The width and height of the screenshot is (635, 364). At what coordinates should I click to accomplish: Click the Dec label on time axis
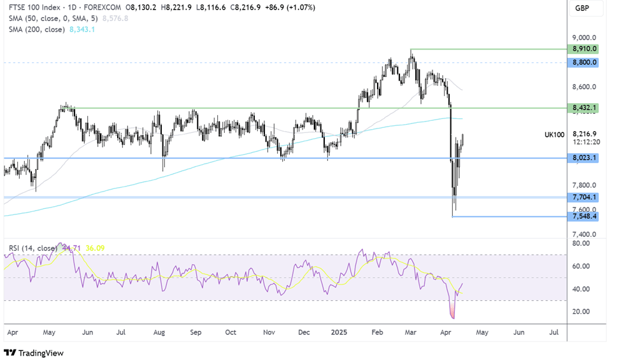pos(304,332)
